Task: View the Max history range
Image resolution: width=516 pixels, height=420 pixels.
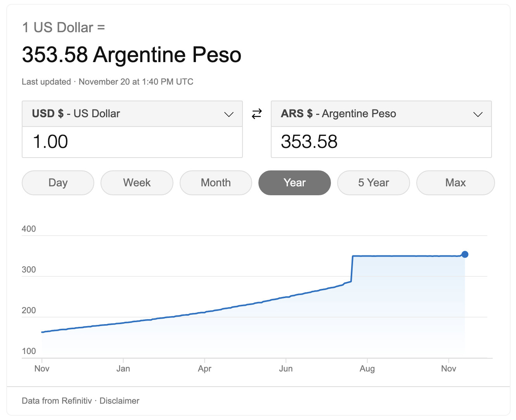Action: click(455, 183)
